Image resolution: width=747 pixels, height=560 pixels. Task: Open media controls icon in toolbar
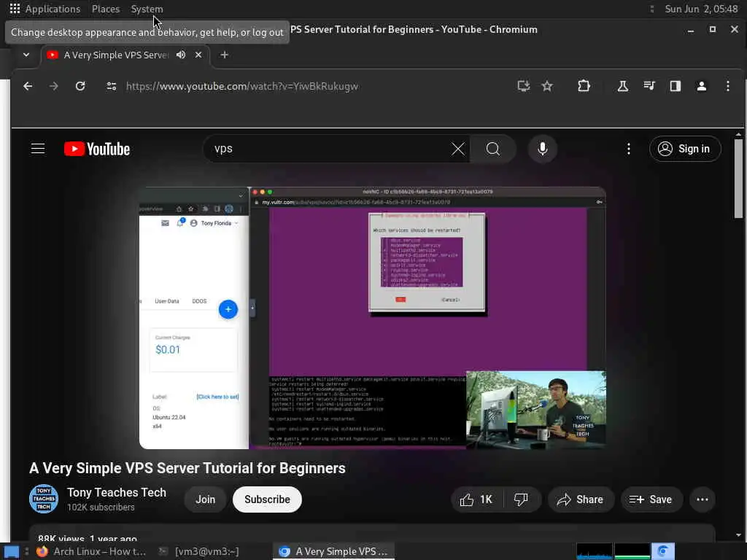(x=649, y=86)
